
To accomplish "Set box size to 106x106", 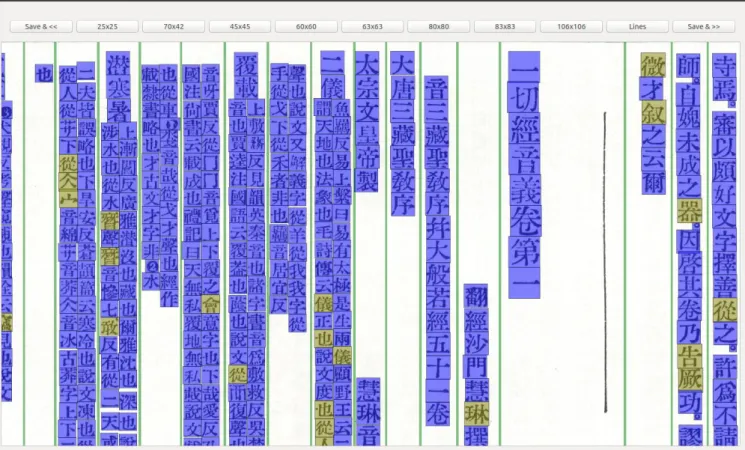I will (x=571, y=27).
